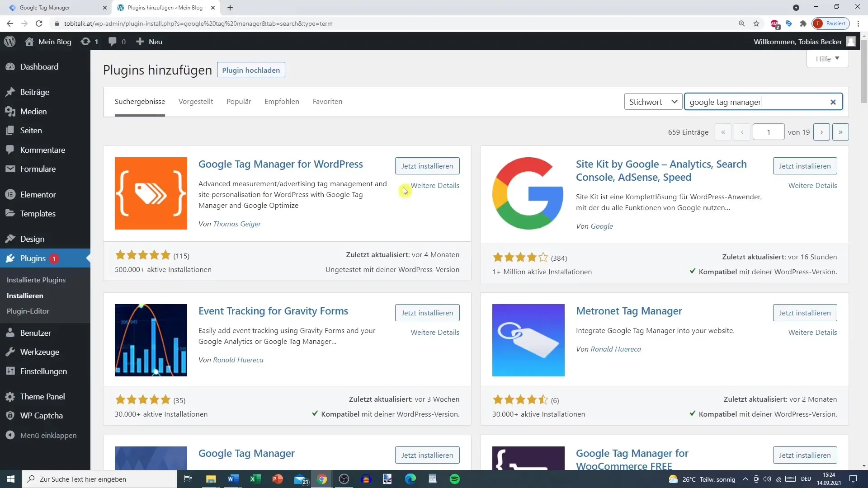868x488 pixels.
Task: Open the Thomas Geiger author link
Action: coord(237,224)
